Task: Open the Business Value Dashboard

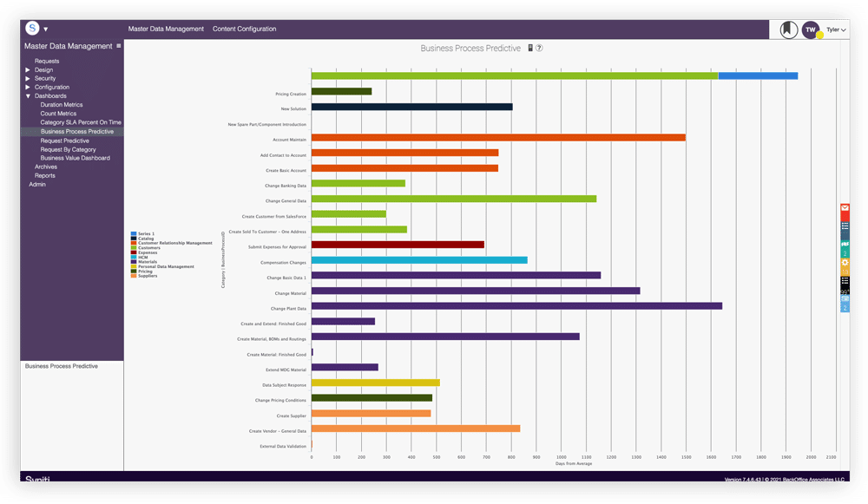Action: tap(75, 158)
